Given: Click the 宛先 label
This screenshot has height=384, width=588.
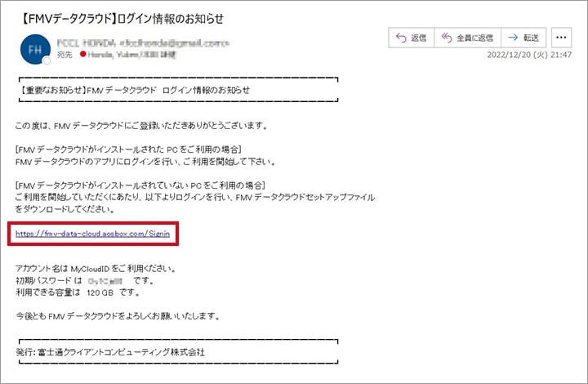Looking at the screenshot, I should click(x=67, y=54).
